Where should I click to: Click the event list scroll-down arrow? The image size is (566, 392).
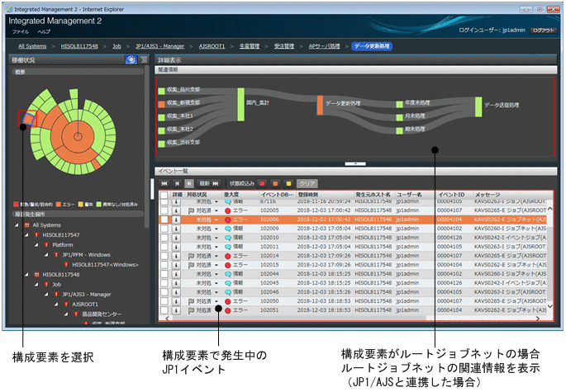pyautogui.click(x=549, y=306)
